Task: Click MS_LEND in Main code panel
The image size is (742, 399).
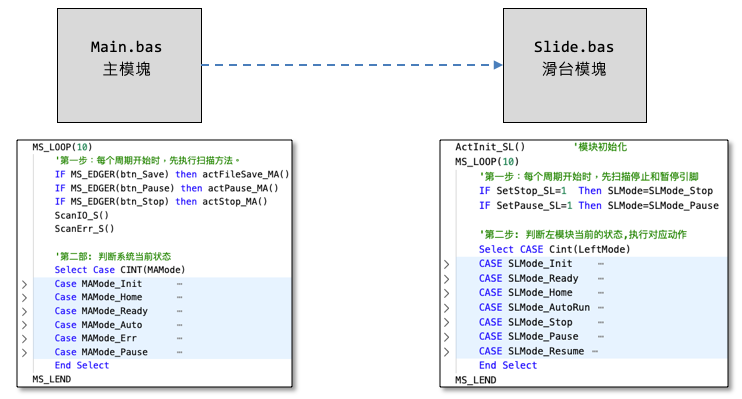Action: click(52, 379)
